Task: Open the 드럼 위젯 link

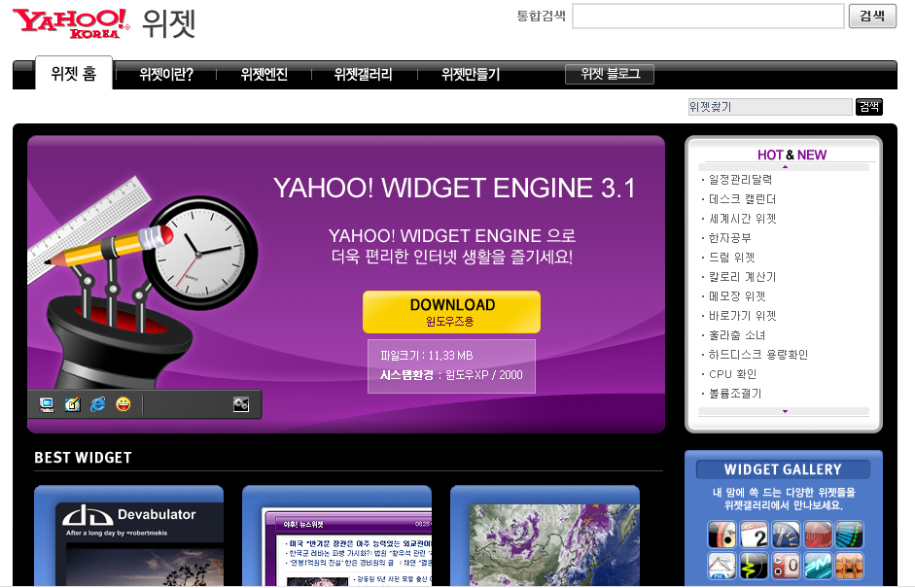Action: 732,258
